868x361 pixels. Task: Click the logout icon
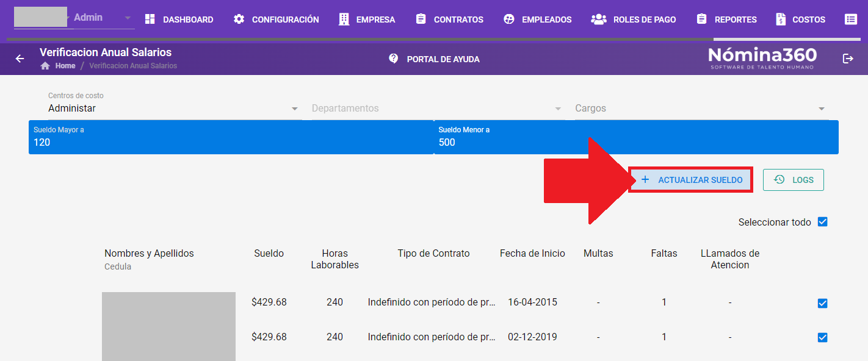click(848, 59)
